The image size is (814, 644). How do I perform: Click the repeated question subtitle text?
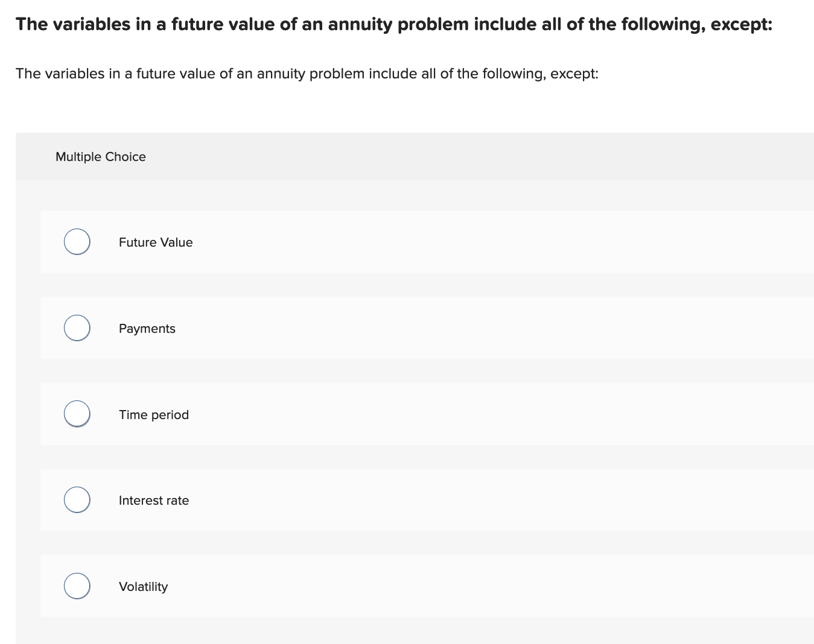pos(307,74)
